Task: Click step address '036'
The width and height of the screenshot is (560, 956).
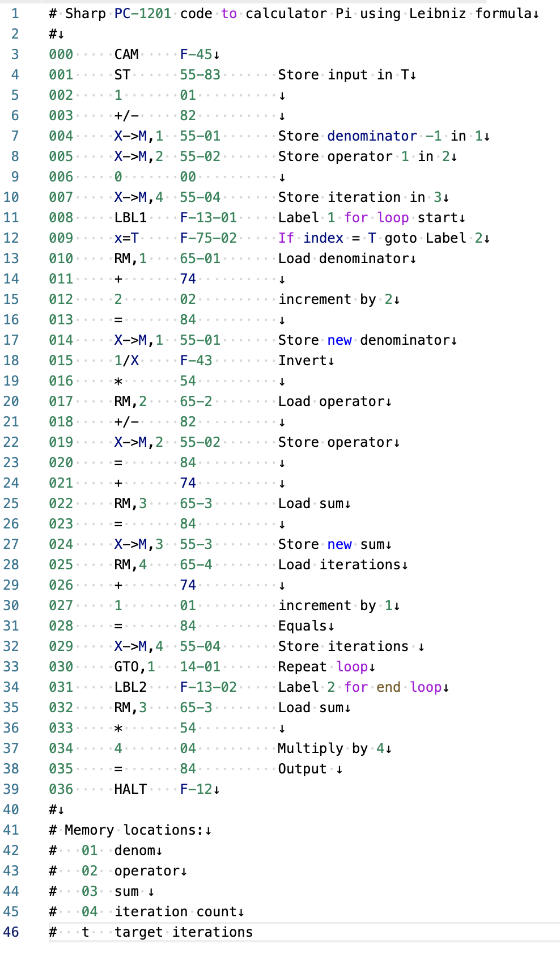Action: click(x=61, y=789)
